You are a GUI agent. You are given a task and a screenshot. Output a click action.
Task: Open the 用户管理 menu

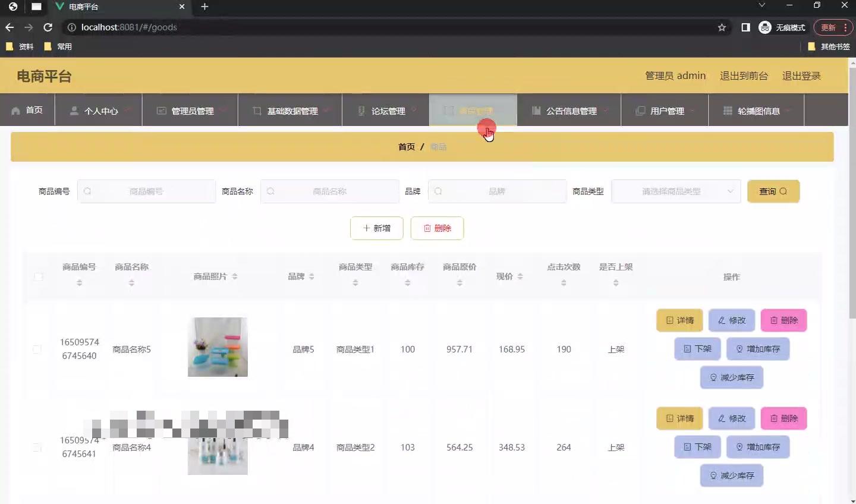click(x=665, y=111)
